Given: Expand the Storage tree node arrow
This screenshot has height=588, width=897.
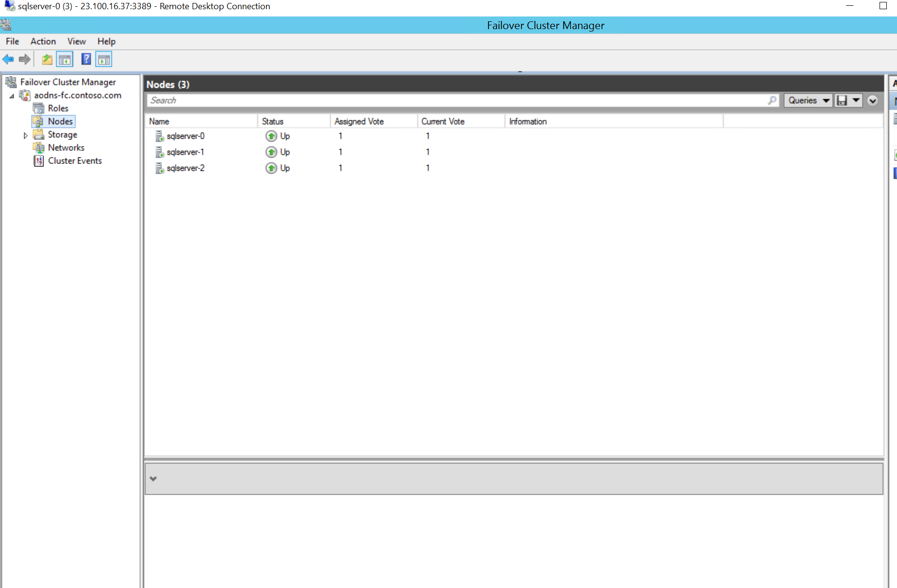Looking at the screenshot, I should (26, 135).
